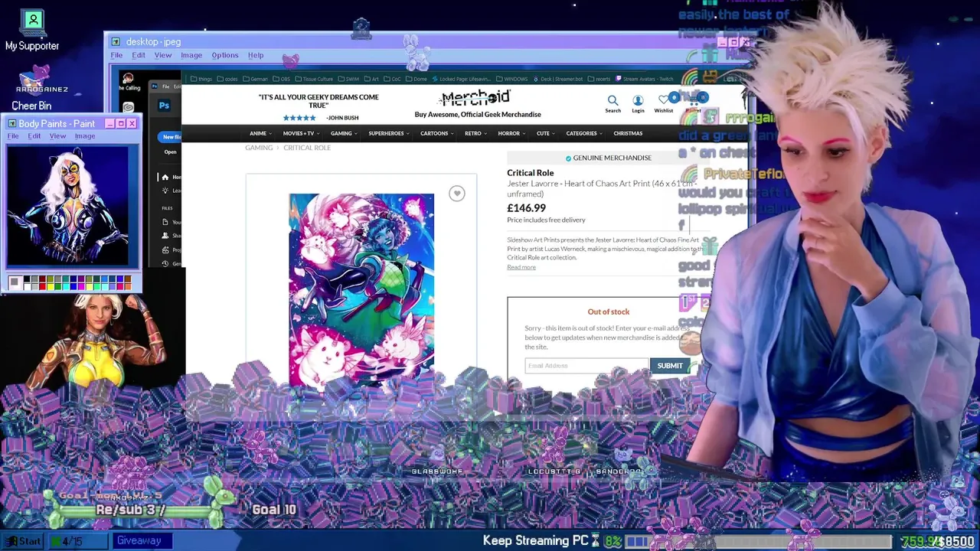This screenshot has height=551, width=980.
Task: Click the Shared with you people icon
Action: [165, 236]
